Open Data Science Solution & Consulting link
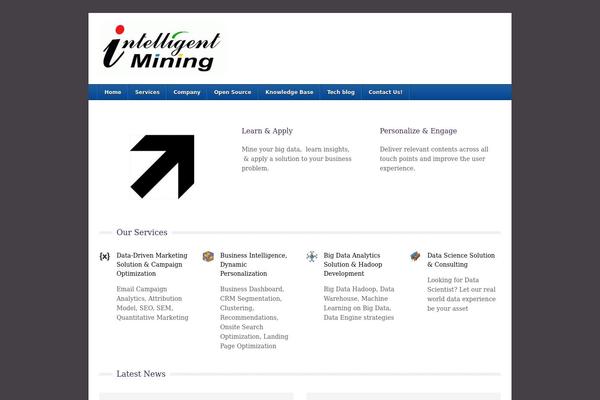600x400 pixels. point(461,260)
